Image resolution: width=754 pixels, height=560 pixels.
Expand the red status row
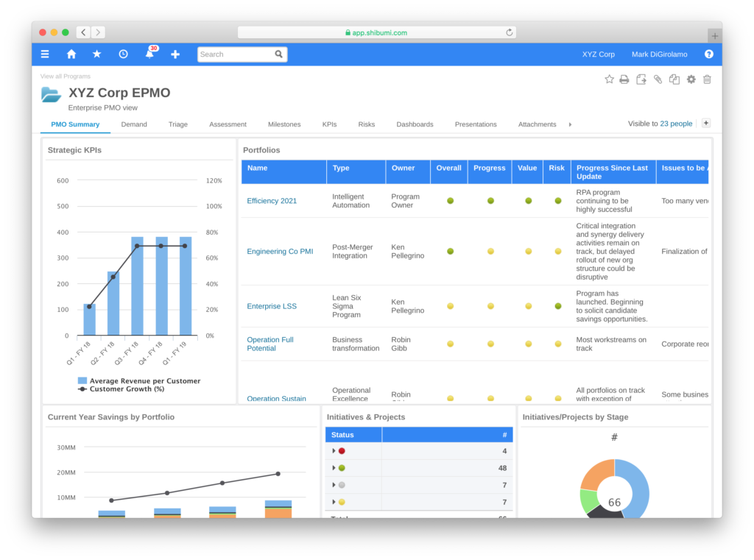(x=334, y=451)
